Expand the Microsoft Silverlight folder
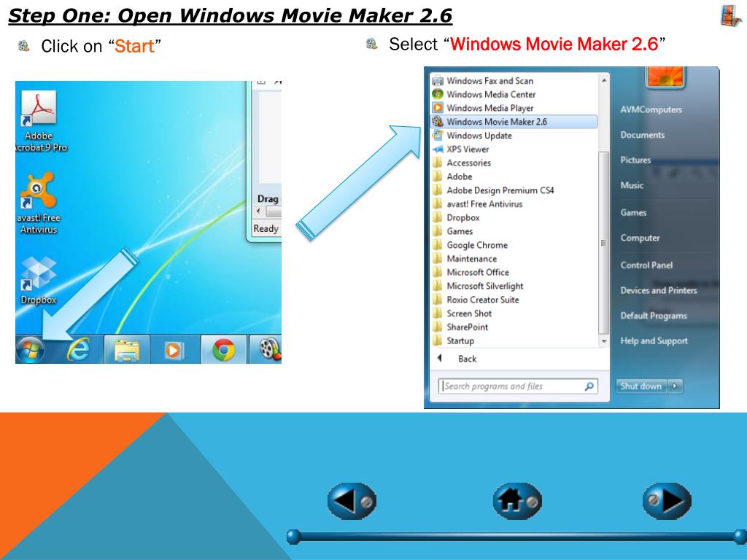Viewport: 747px width, 560px height. point(514,286)
